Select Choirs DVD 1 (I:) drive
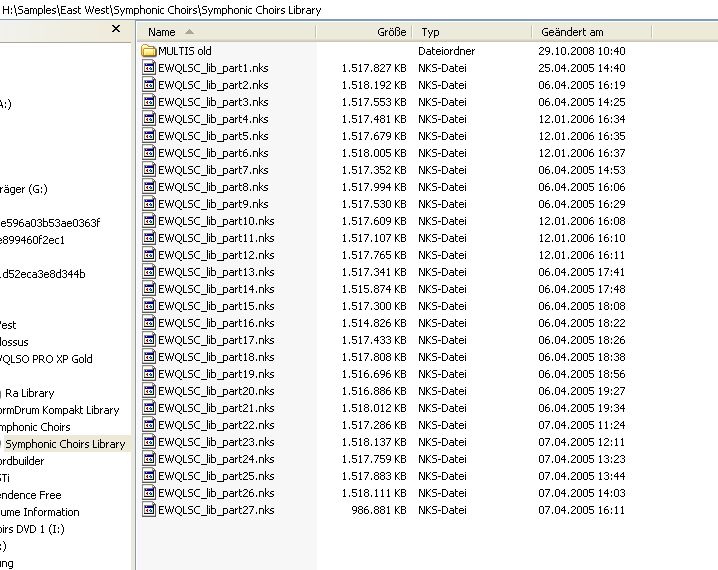Image resolution: width=718 pixels, height=570 pixels. (32, 529)
